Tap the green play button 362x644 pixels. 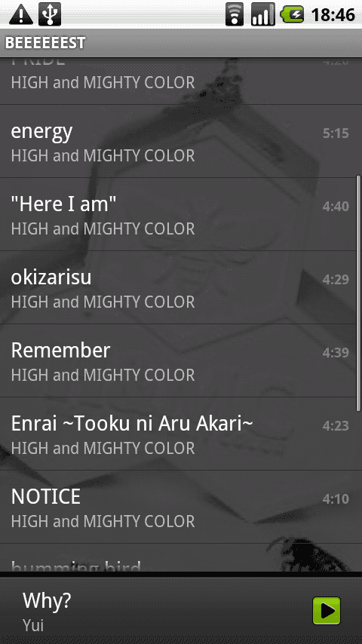tap(327, 611)
